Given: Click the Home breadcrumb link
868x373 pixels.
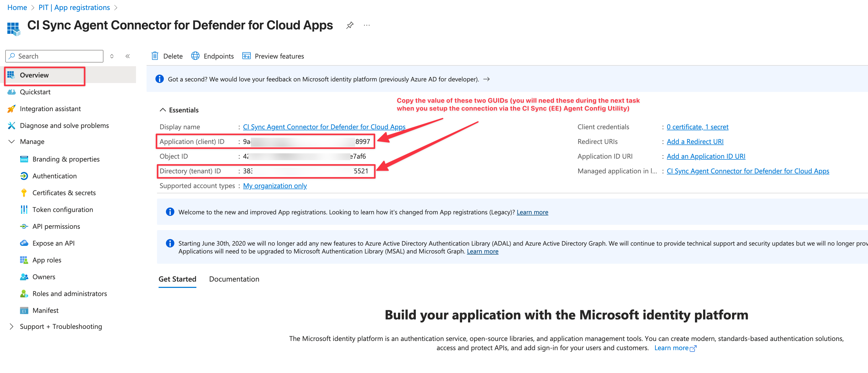Looking at the screenshot, I should click(17, 7).
